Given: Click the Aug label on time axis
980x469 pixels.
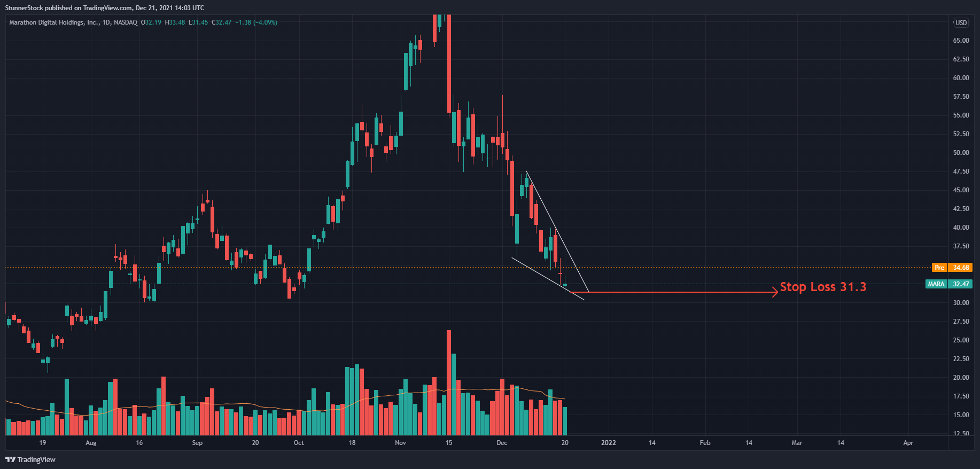Looking at the screenshot, I should (x=91, y=443).
